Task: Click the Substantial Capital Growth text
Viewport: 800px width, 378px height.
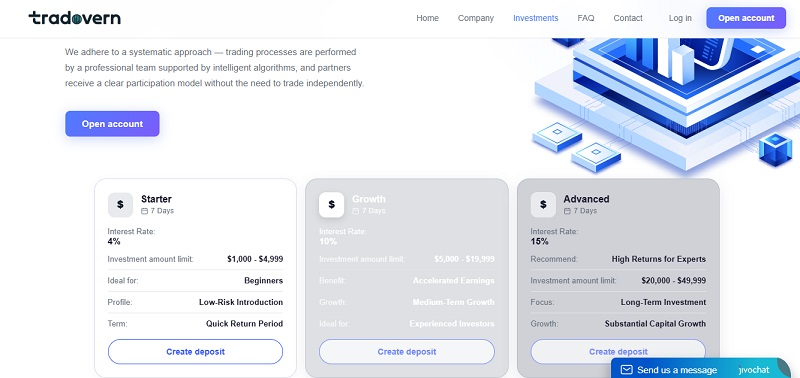Action: coord(655,323)
